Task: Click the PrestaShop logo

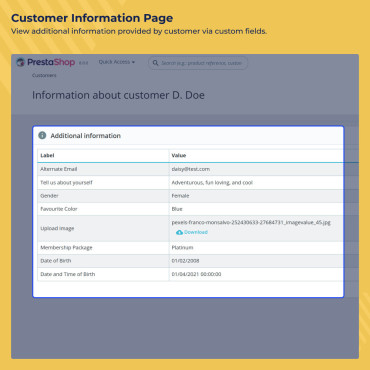Action: (46, 62)
